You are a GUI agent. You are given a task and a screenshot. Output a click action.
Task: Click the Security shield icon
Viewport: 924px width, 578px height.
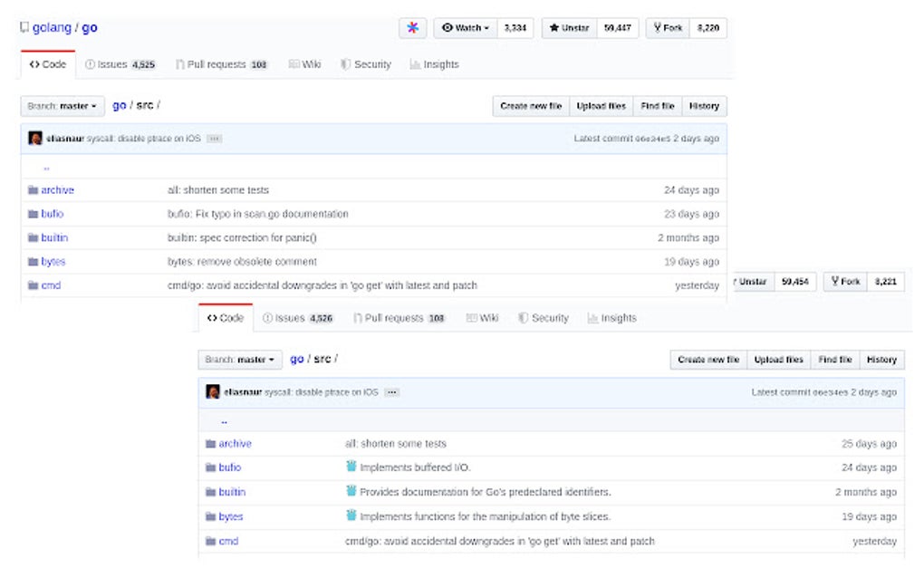coord(344,64)
